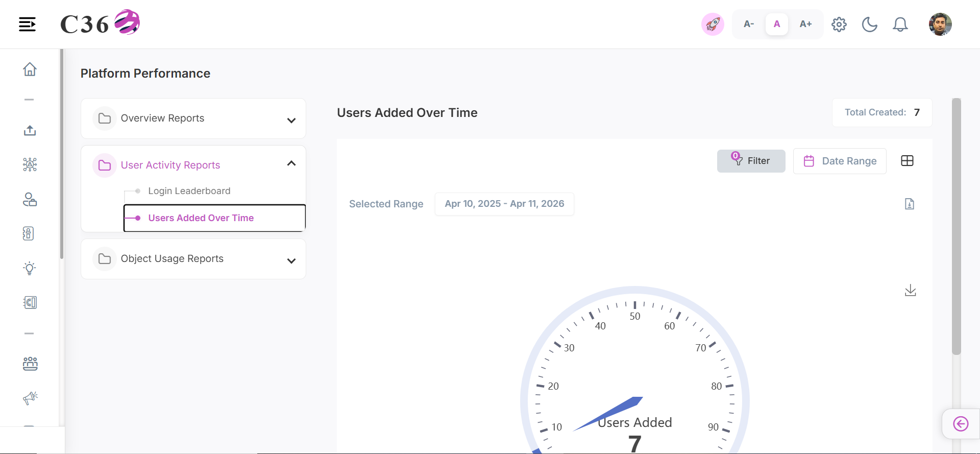Open settings gear icon
Image resolution: width=980 pixels, height=454 pixels.
tap(839, 24)
